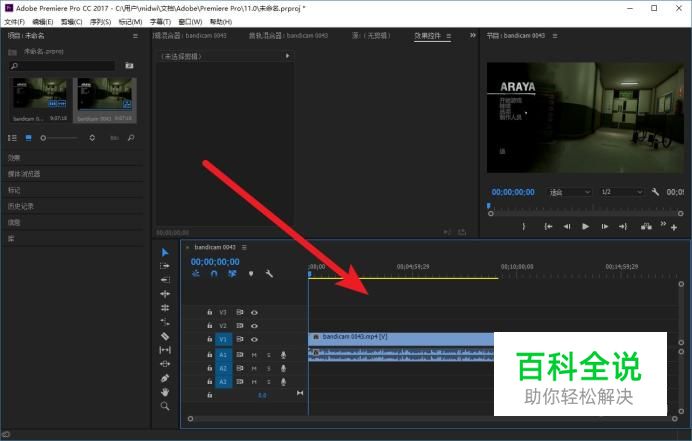The height and width of the screenshot is (441, 692).
Task: Switch to the 效果控件 tab
Action: 428,36
